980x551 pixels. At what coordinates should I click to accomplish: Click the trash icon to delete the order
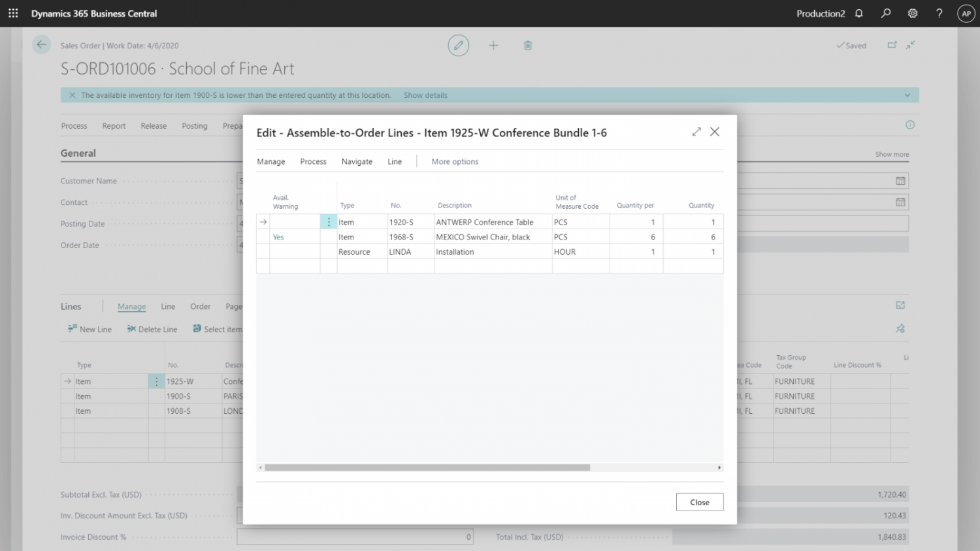point(528,45)
